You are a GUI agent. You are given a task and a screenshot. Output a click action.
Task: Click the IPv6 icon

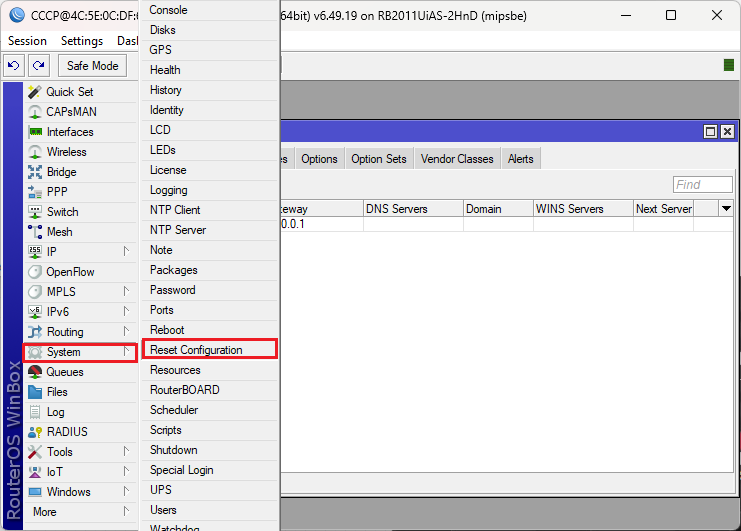coord(34,312)
